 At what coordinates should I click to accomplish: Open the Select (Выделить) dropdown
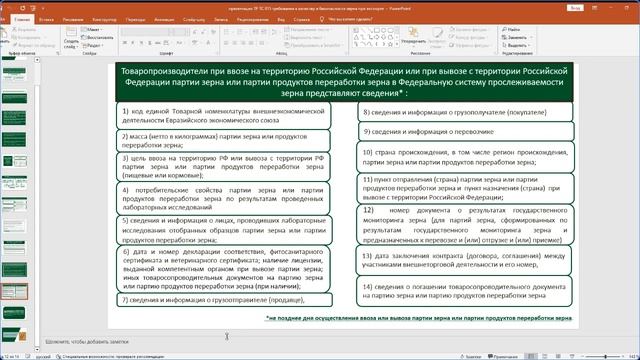(517, 45)
